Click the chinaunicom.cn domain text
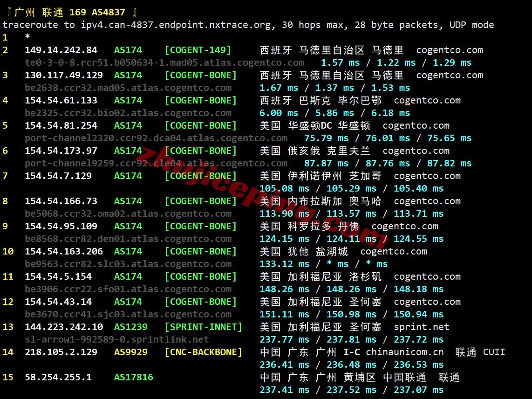Viewport: 532px width, 399px height. (405, 352)
